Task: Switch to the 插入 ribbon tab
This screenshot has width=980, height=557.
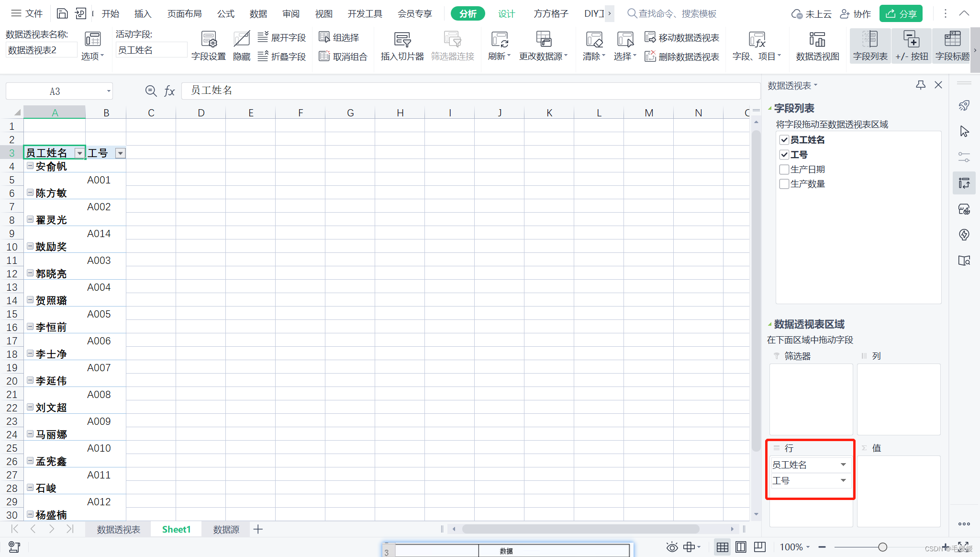Action: 143,14
